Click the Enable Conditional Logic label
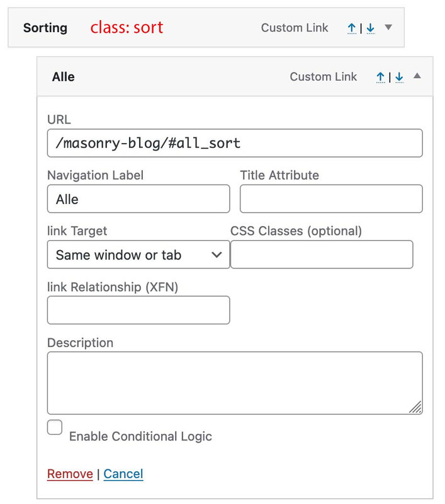Viewport: 445px width, 504px height. [x=140, y=437]
